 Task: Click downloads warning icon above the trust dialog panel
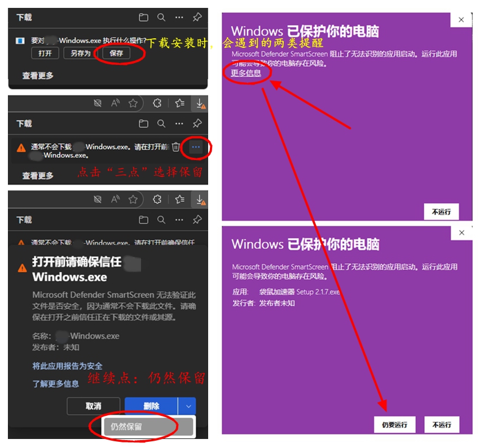200,199
